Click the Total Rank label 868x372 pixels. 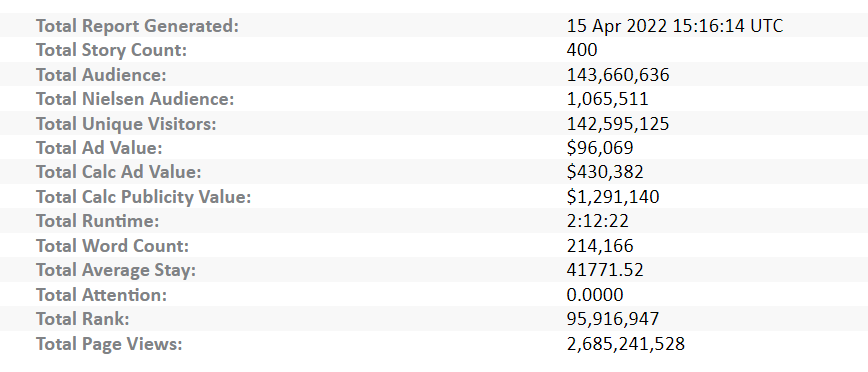pos(82,319)
